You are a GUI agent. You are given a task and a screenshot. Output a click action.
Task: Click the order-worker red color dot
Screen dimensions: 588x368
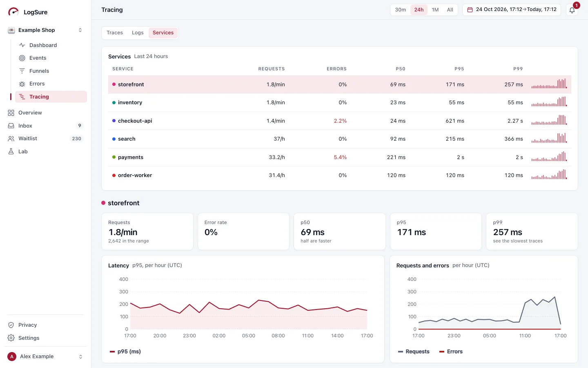click(x=114, y=175)
